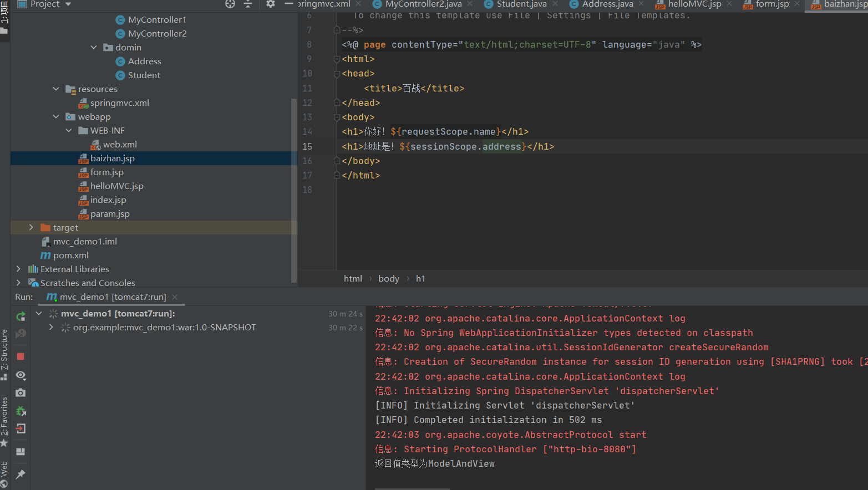Expand External Libraries node

pos(18,269)
